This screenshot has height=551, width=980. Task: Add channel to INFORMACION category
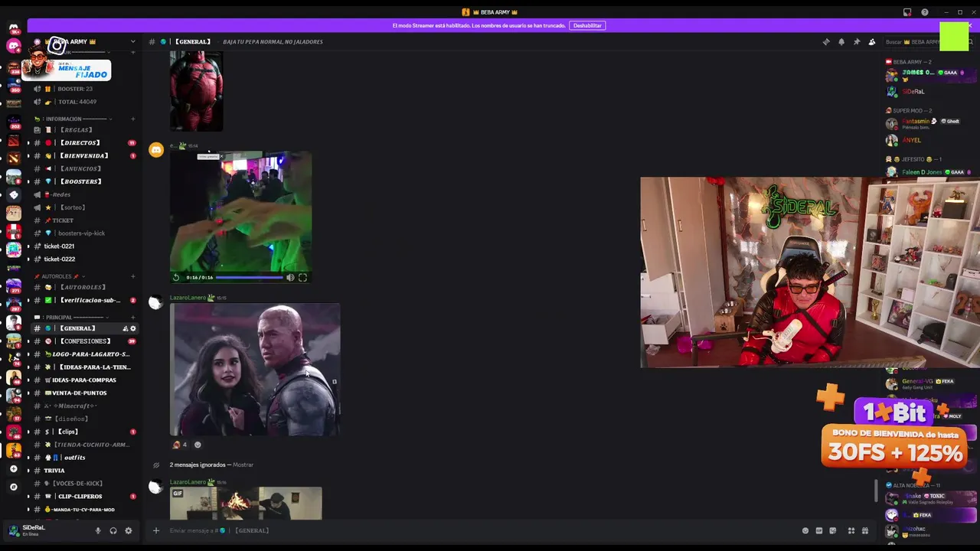coord(132,119)
